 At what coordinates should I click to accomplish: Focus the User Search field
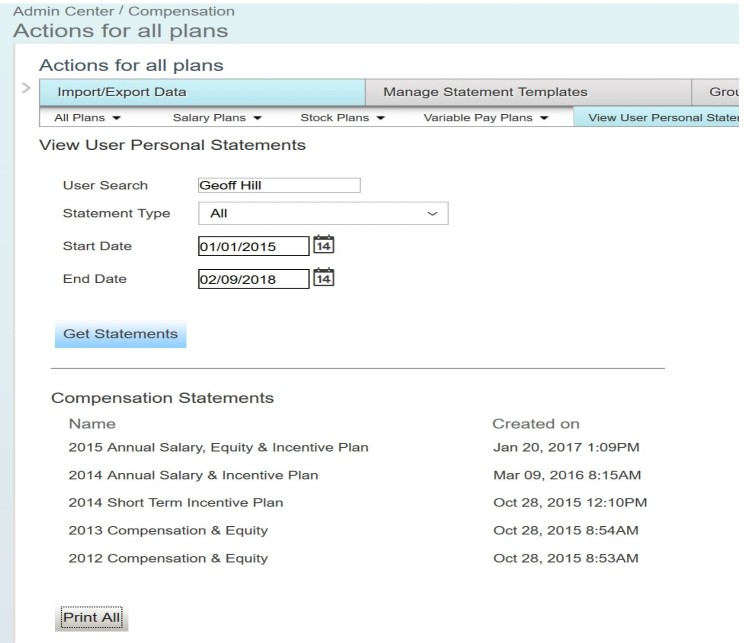coord(279,185)
